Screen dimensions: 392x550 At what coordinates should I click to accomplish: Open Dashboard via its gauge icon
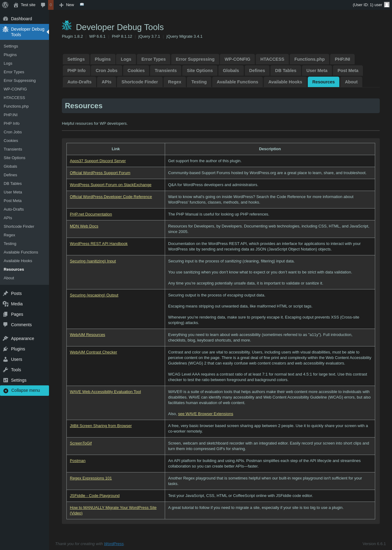(x=6, y=19)
